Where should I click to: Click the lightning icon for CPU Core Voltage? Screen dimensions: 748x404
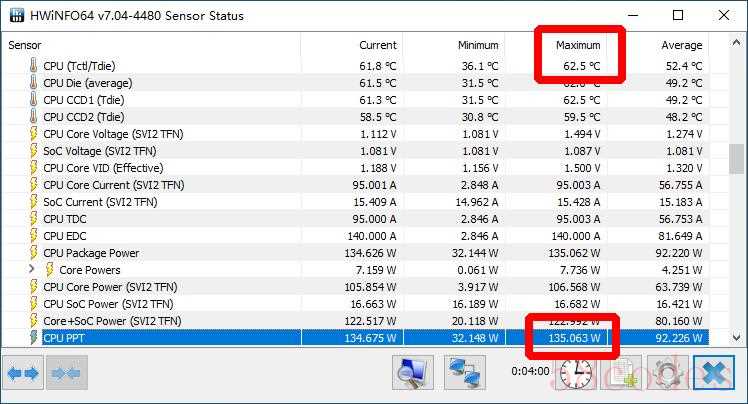[33, 134]
